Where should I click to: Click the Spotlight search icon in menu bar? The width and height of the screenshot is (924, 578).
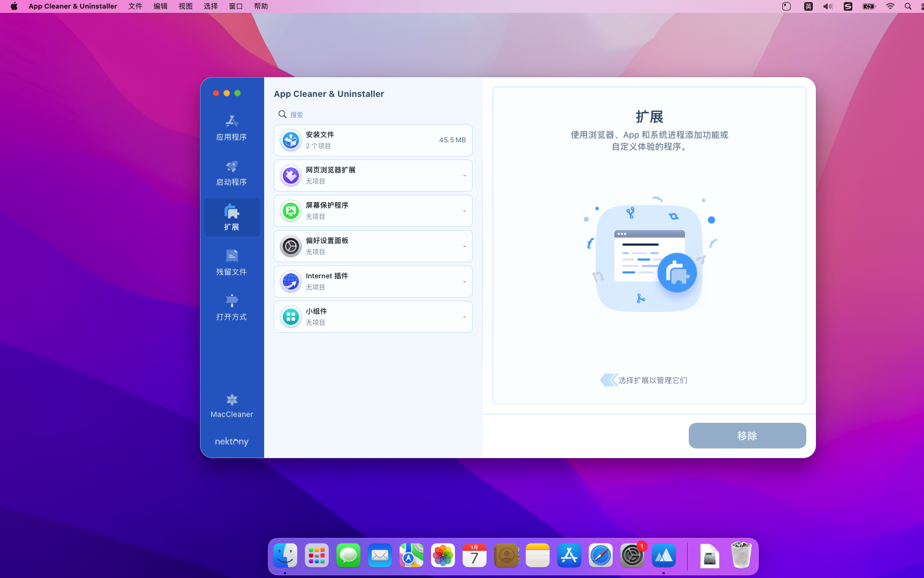pos(908,6)
